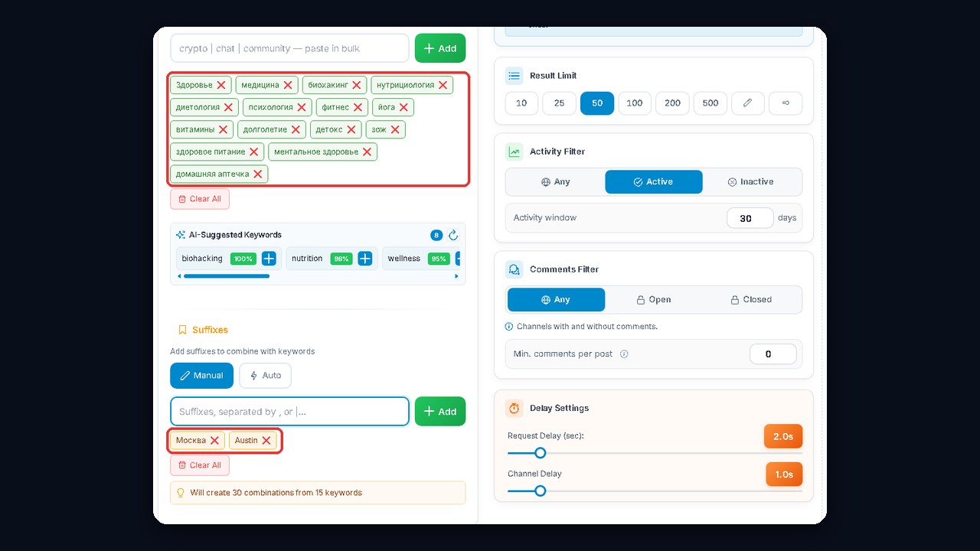The image size is (980, 551).
Task: Remove the медицина keyword tag
Action: 288,85
